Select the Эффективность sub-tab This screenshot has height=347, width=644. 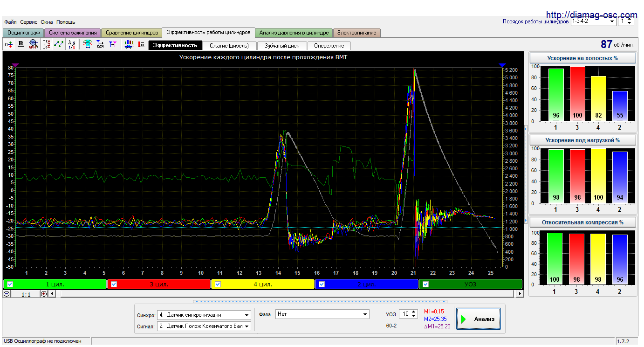tap(175, 46)
